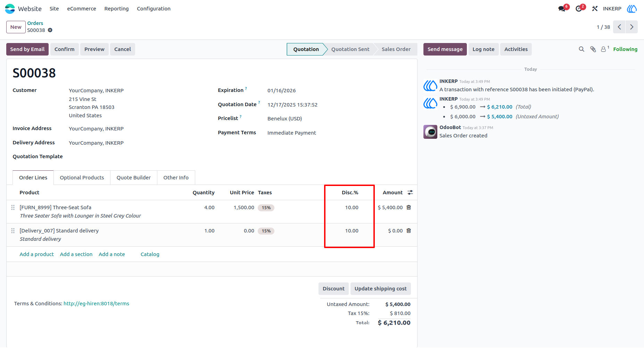Click the New record button

(x=16, y=27)
